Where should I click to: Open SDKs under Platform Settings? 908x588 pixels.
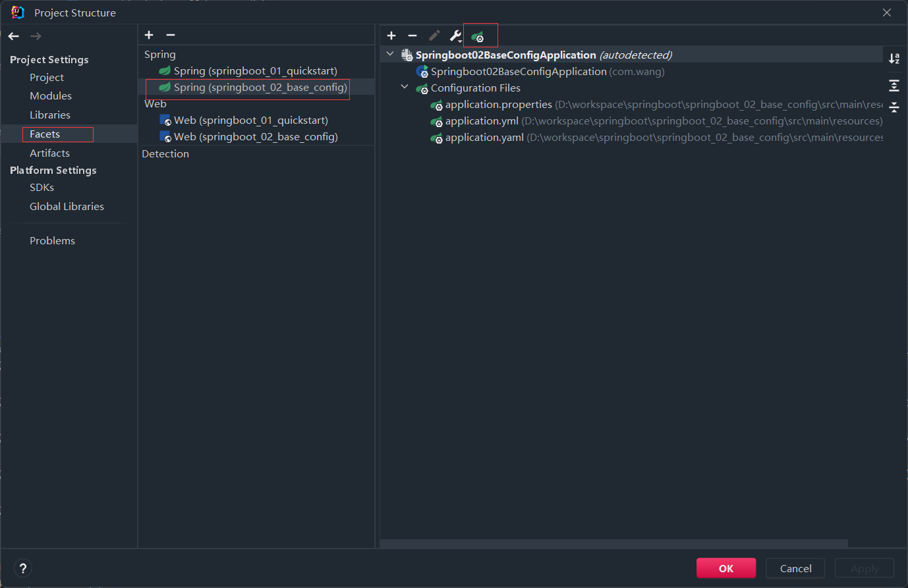tap(42, 187)
